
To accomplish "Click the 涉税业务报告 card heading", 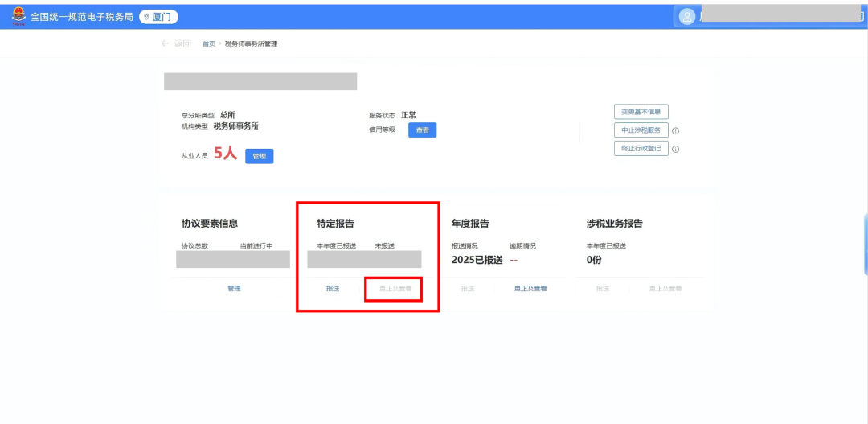I will [x=615, y=224].
